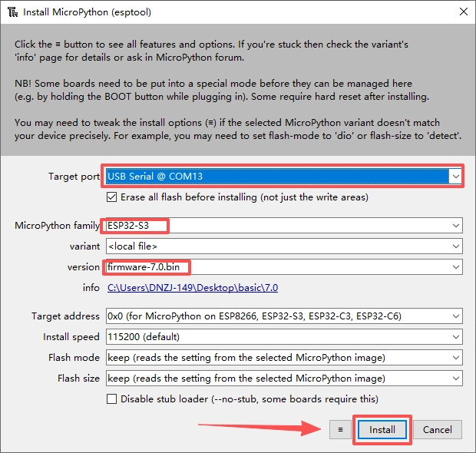
Task: Toggle Erase all flash before installing checkbox
Action: click(111, 197)
